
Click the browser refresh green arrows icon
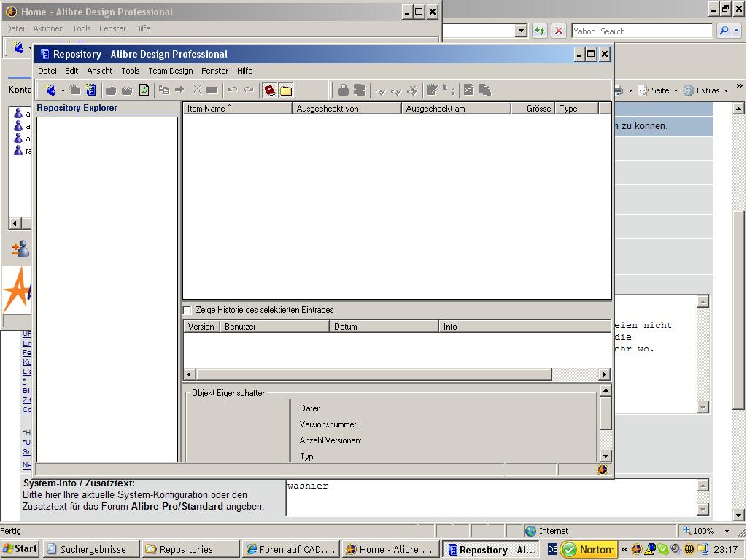(539, 31)
